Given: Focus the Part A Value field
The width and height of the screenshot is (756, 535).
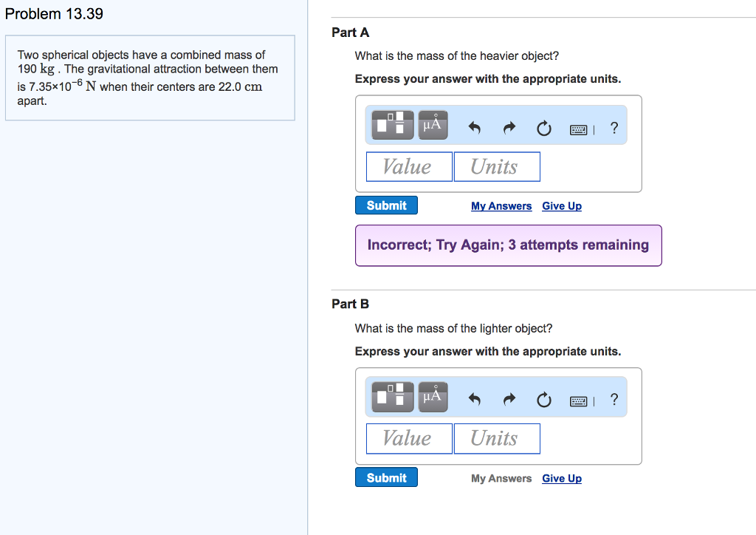Looking at the screenshot, I should click(409, 167).
